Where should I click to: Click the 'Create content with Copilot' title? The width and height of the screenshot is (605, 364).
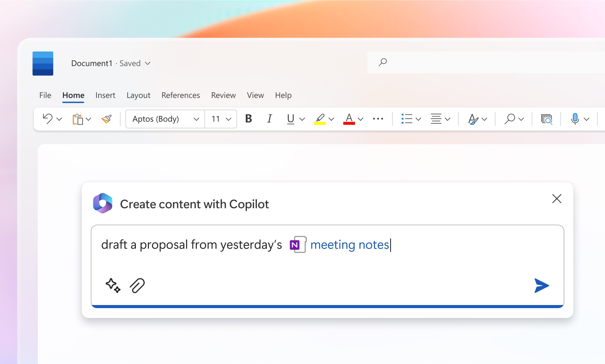point(194,204)
